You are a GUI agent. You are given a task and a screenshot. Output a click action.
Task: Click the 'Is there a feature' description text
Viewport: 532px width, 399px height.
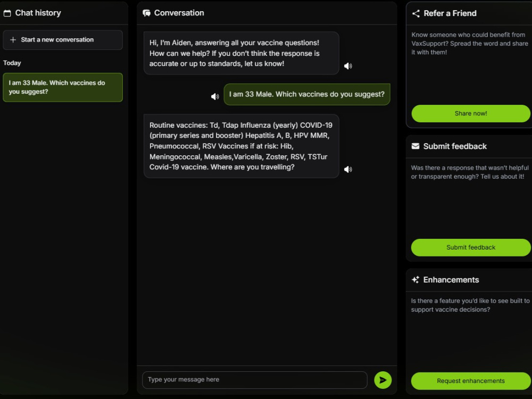pyautogui.click(x=470, y=305)
